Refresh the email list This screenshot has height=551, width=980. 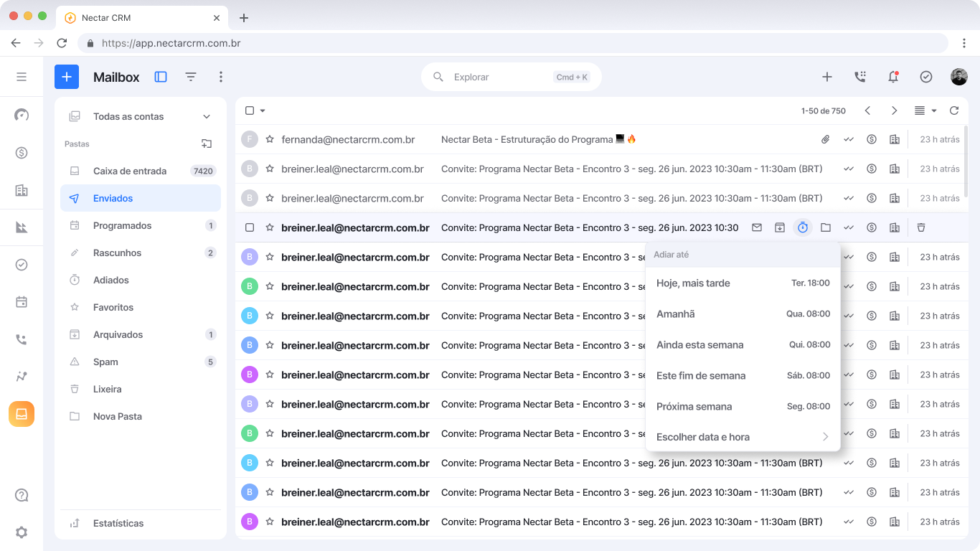[x=954, y=110]
